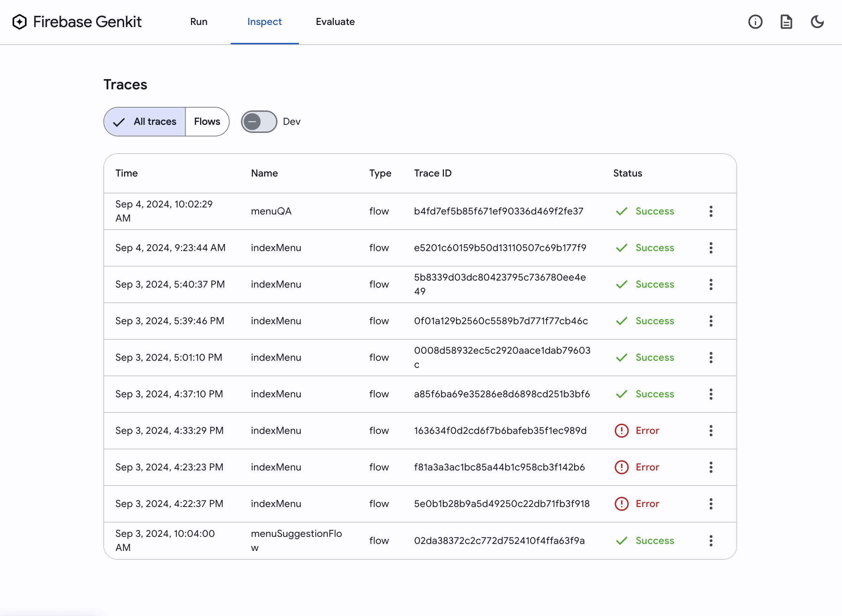Switch to the Inspect tab
The width and height of the screenshot is (842, 616).
pos(264,22)
